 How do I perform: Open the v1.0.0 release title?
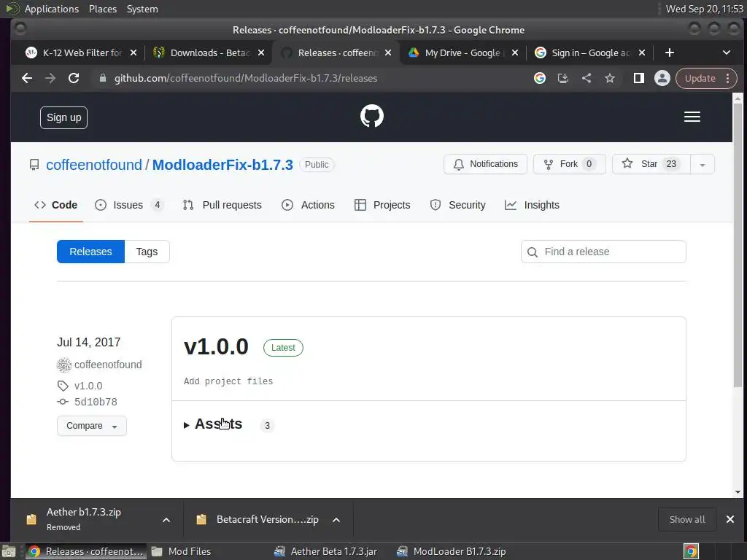click(x=216, y=346)
